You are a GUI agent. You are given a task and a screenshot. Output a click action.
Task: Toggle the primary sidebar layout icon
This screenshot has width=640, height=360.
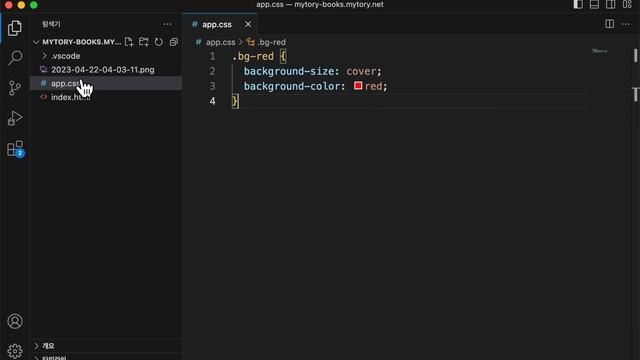(578, 4)
